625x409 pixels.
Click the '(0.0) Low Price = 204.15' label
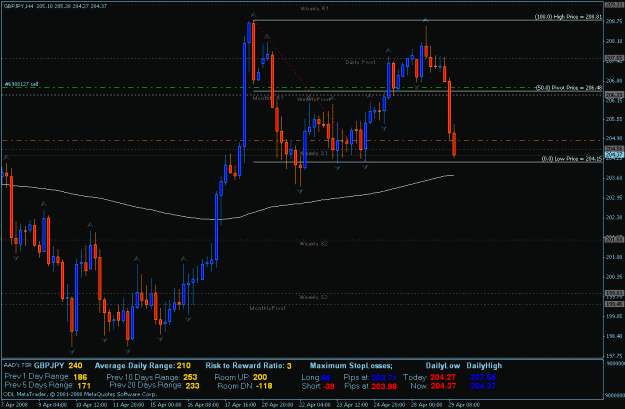click(x=572, y=159)
